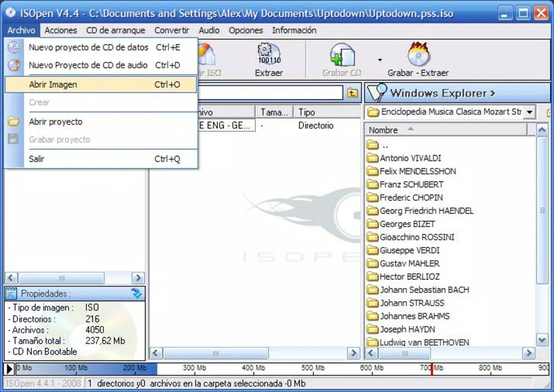Viewport: 554px width, 392px height.
Task: Click tree panel scroll-left arrow
Action: pos(11,278)
